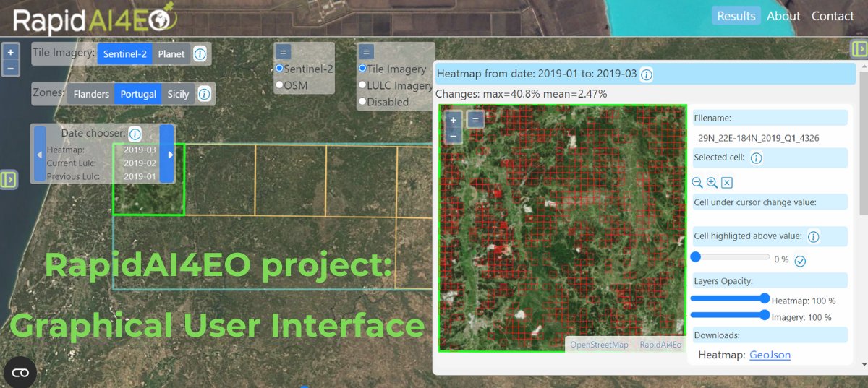Adjust the Imagery opacity slider
This screenshot has height=388, width=868.
730,314
